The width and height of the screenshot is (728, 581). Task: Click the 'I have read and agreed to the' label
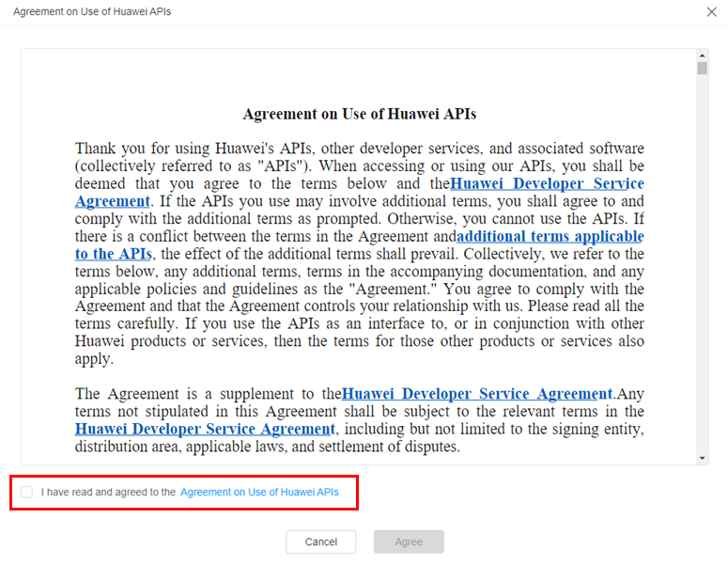[108, 492]
